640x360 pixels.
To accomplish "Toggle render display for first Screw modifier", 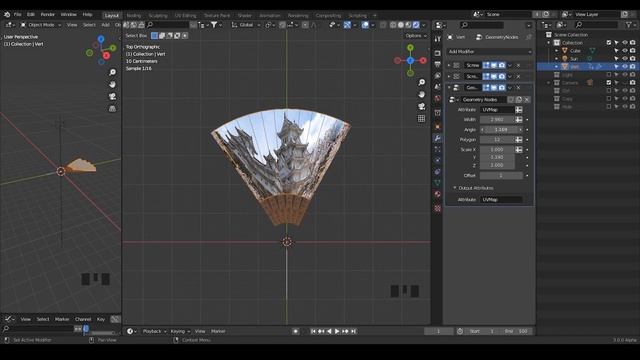I will coord(502,65).
